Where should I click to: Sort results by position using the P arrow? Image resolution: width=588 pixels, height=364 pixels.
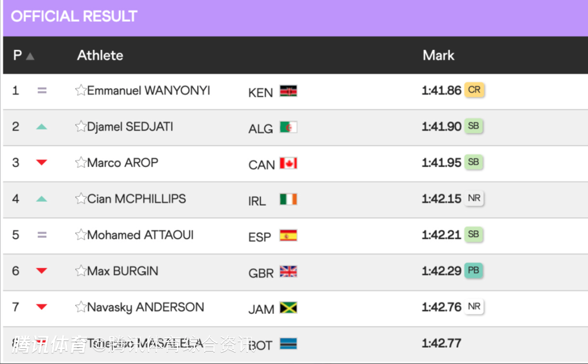point(30,56)
